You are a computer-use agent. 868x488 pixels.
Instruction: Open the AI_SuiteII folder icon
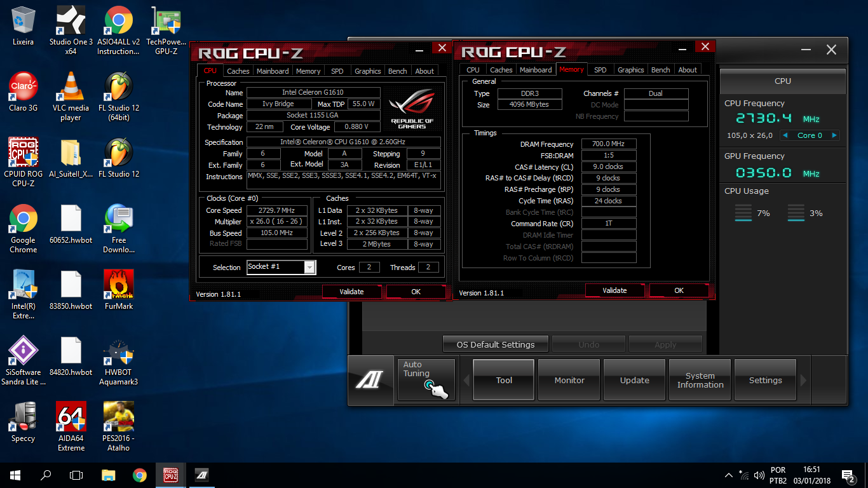point(71,158)
